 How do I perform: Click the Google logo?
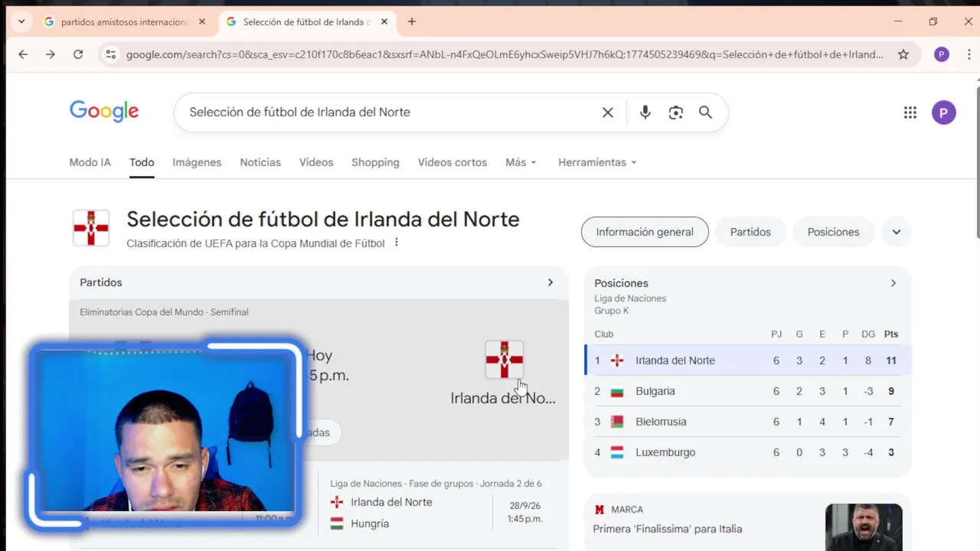coord(104,112)
